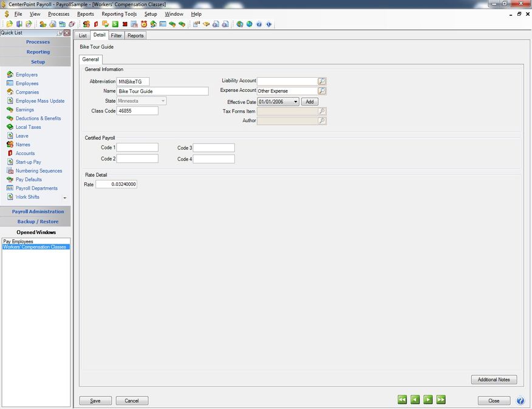Close the Quick List panel with red X
Screen dimensions: 532x409
pyautogui.click(x=67, y=33)
